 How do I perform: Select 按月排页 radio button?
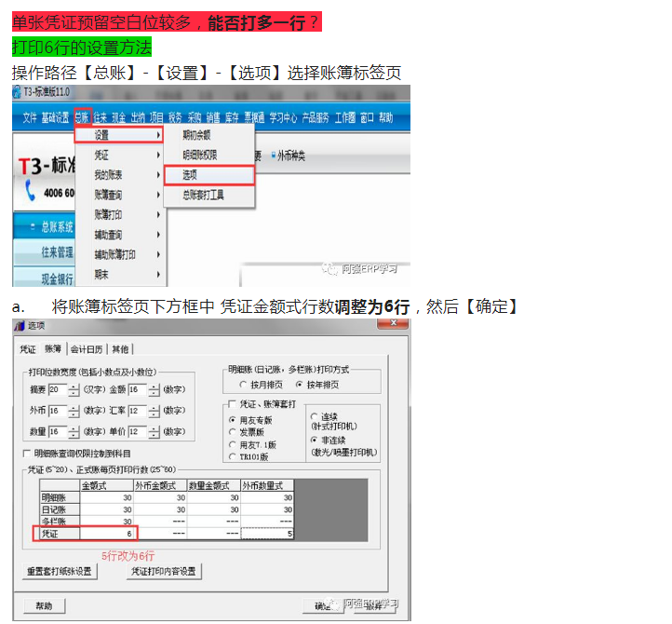[244, 384]
